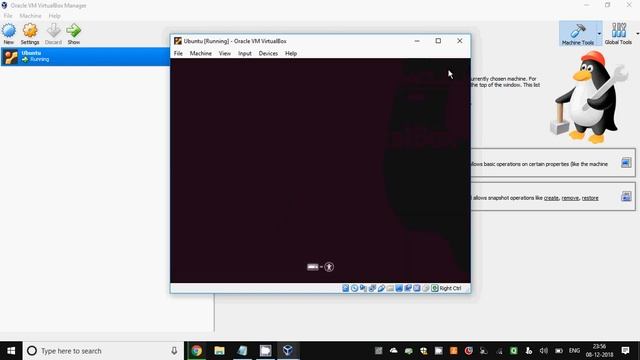Click the video capture status icon

(408, 288)
